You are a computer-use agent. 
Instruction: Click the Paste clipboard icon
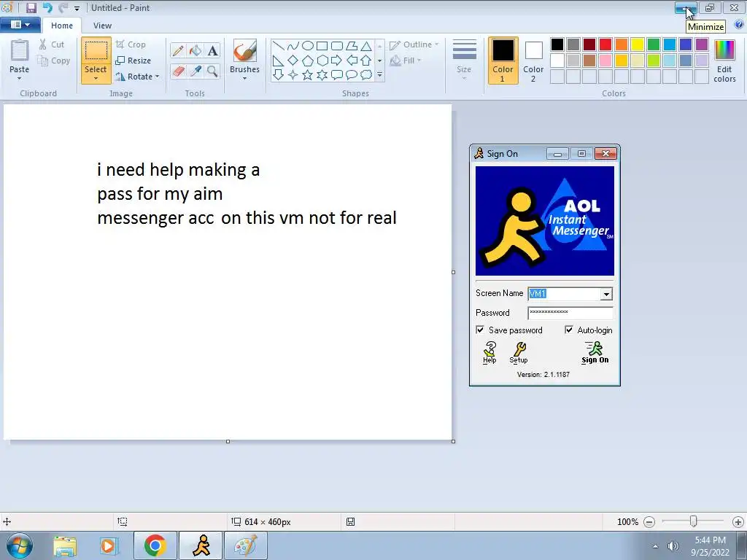(20, 50)
